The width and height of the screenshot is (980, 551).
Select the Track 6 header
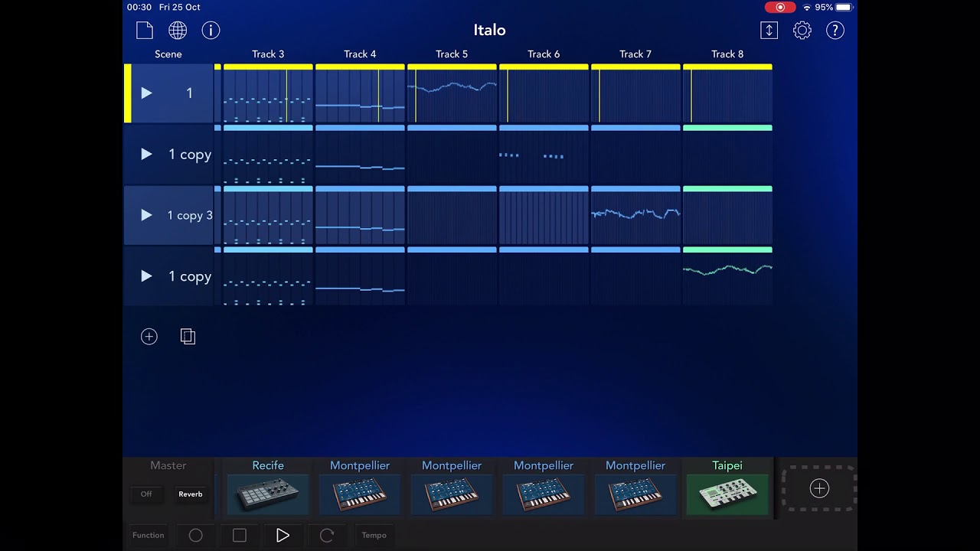click(544, 54)
